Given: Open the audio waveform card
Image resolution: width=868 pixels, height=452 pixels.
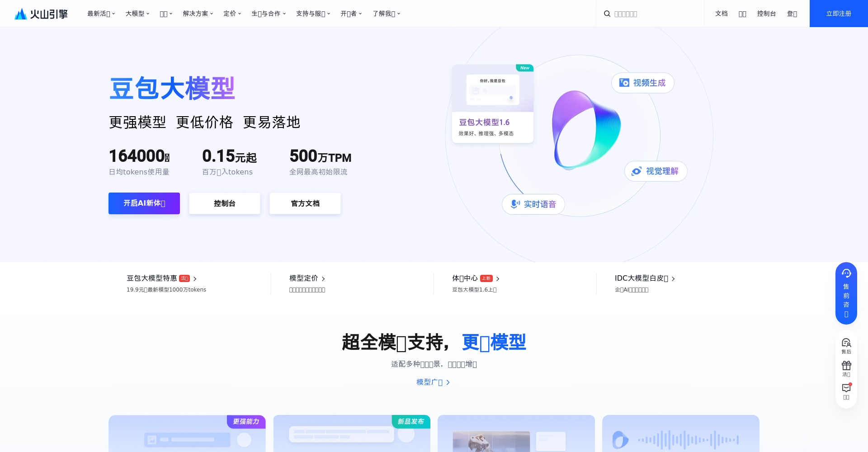Looking at the screenshot, I should coord(681,433).
